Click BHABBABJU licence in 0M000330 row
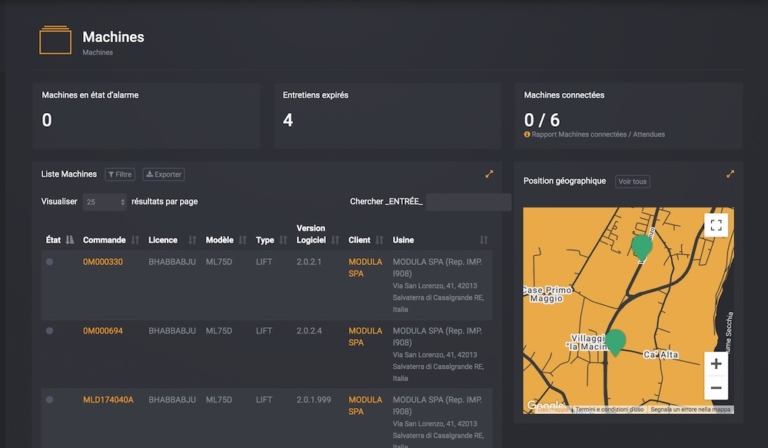 point(172,262)
